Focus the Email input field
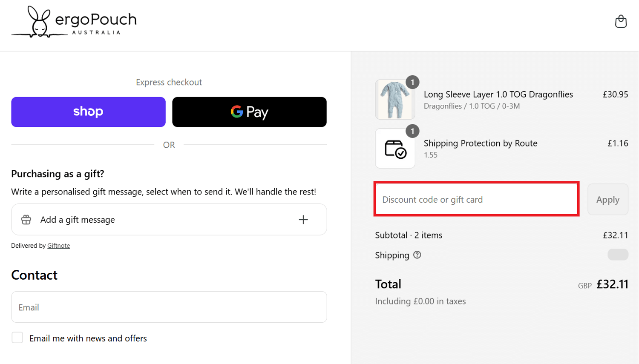Viewport: 639px width, 364px height. click(169, 307)
